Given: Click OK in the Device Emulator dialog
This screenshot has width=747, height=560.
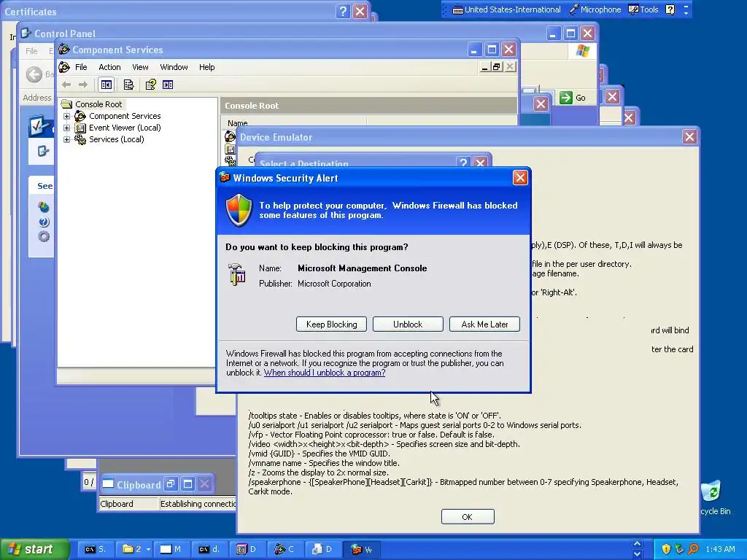Looking at the screenshot, I should tap(468, 517).
